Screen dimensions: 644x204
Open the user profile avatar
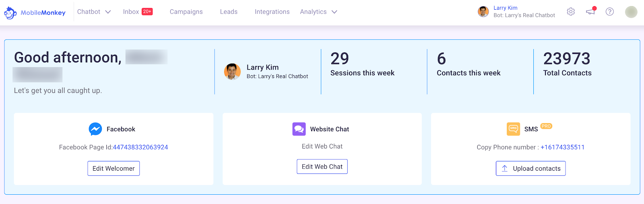click(631, 12)
